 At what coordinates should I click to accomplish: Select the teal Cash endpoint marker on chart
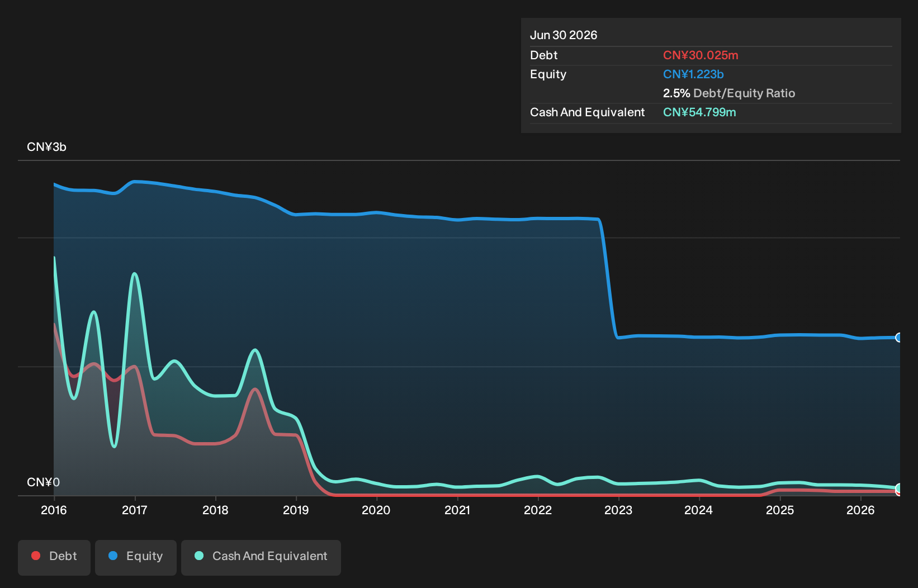click(899, 489)
